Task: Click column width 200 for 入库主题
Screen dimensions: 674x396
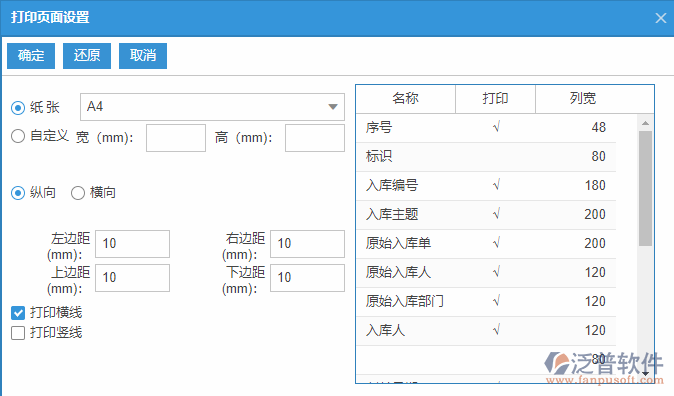Action: 595,215
